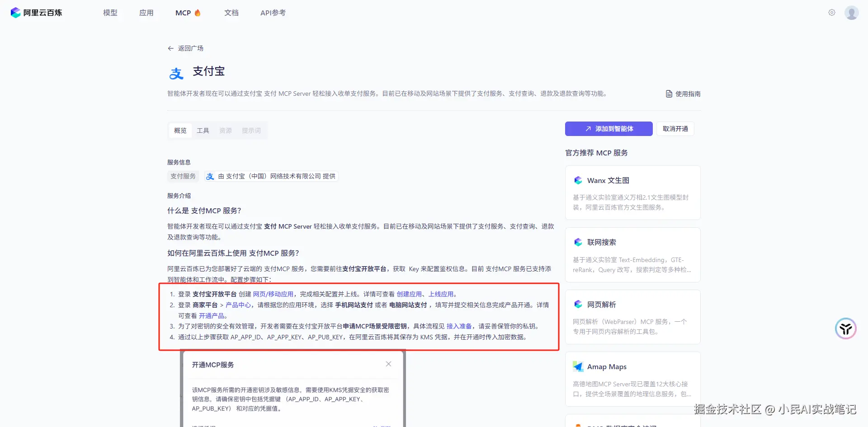The height and width of the screenshot is (427, 868).
Task: Click the Alipay logo beside 支付宝 title
Action: [176, 73]
